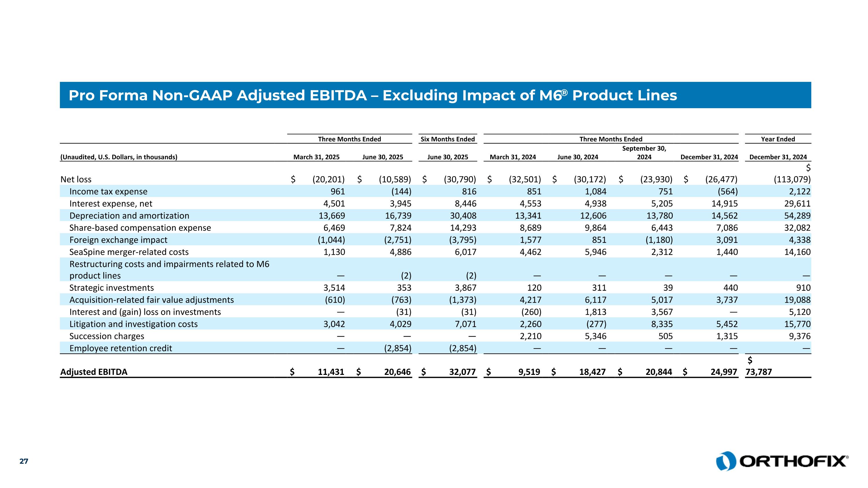
Task: Click Litigation and investigation costs label
Action: [133, 324]
